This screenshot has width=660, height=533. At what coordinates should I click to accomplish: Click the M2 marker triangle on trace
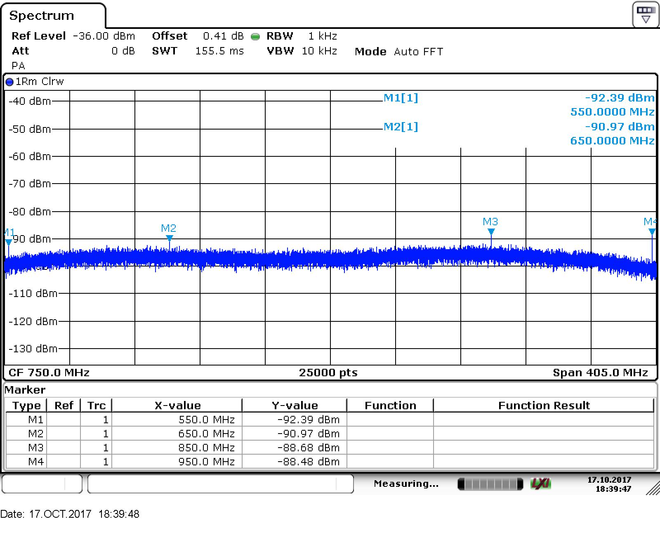(169, 238)
